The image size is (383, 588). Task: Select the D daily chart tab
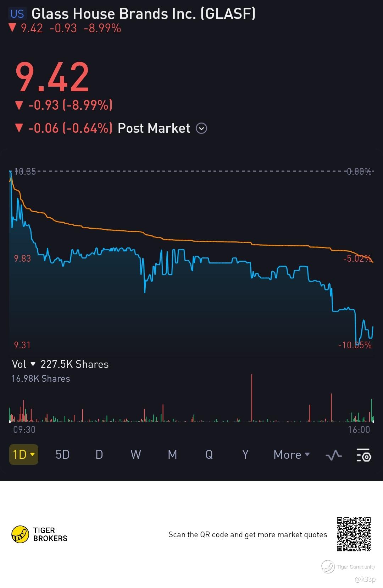click(99, 454)
